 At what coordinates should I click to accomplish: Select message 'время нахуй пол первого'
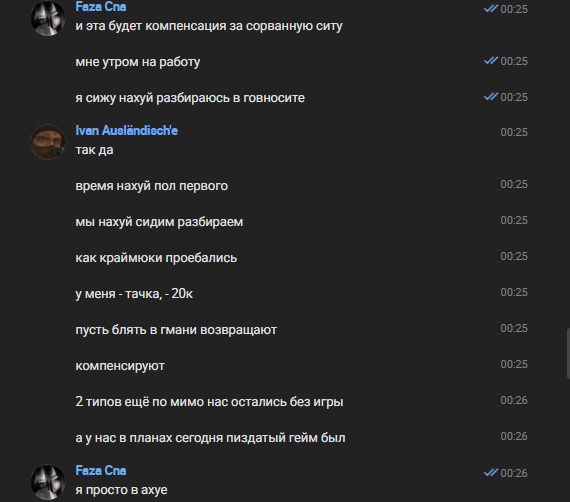point(151,186)
